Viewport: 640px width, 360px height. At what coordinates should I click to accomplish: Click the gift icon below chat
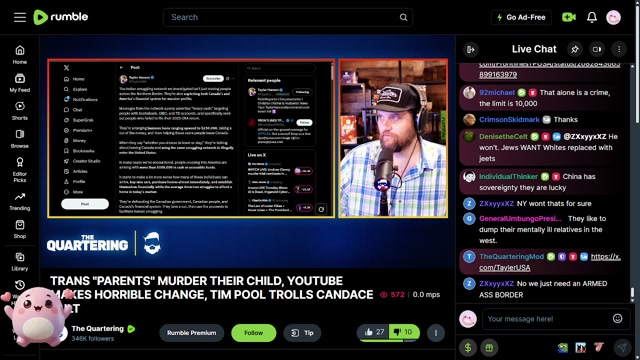(489, 347)
